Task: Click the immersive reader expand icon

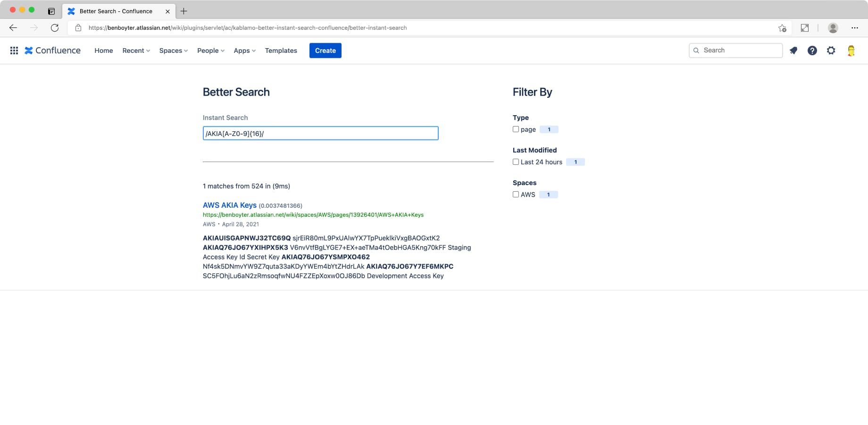Action: [x=805, y=28]
